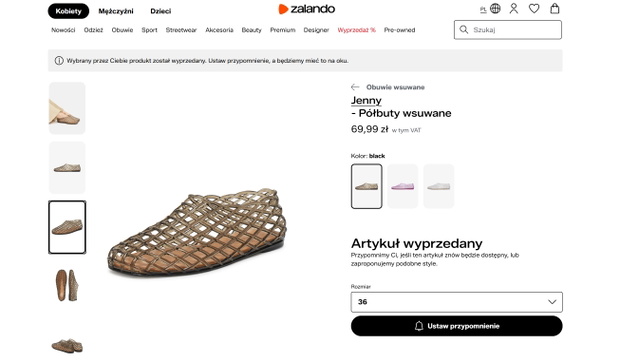Open the wishlist heart icon
Image resolution: width=620 pixels, height=363 pixels.
coord(534,9)
